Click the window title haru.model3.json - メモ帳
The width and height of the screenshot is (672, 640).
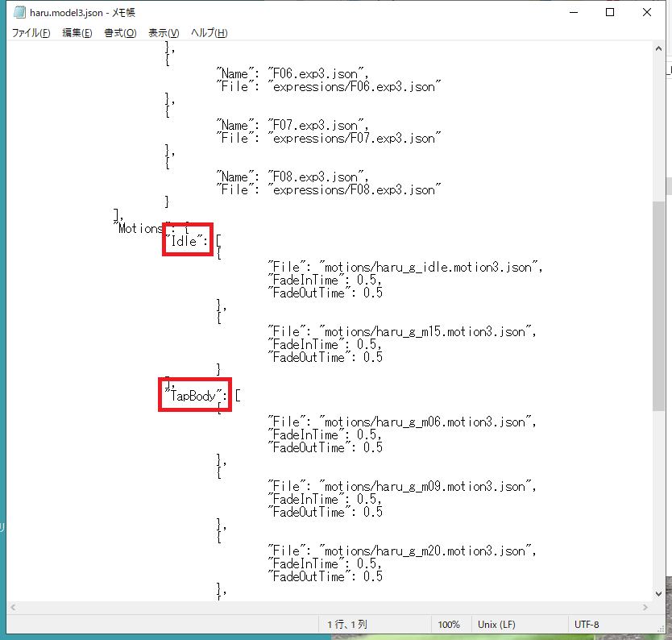click(x=82, y=13)
